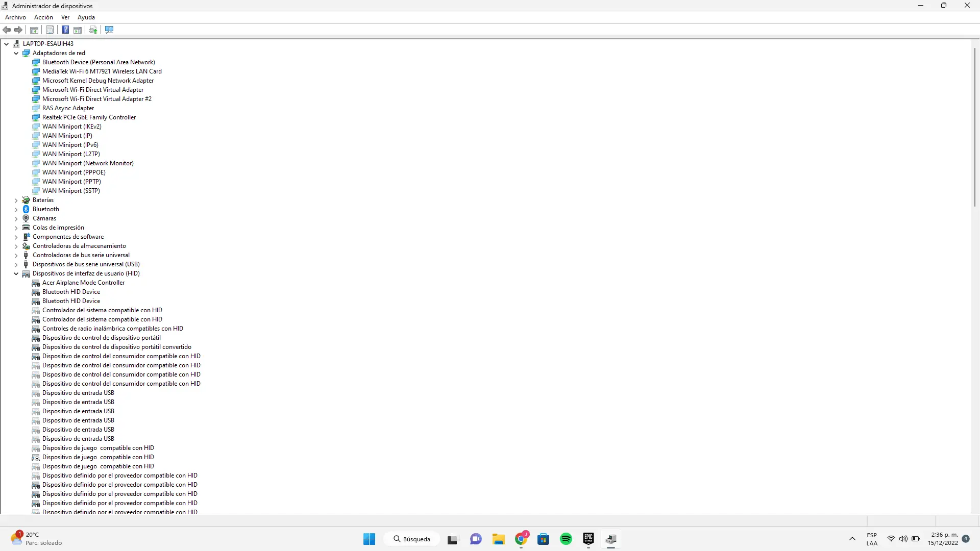
Task: Open Spotify from the taskbar
Action: [566, 539]
